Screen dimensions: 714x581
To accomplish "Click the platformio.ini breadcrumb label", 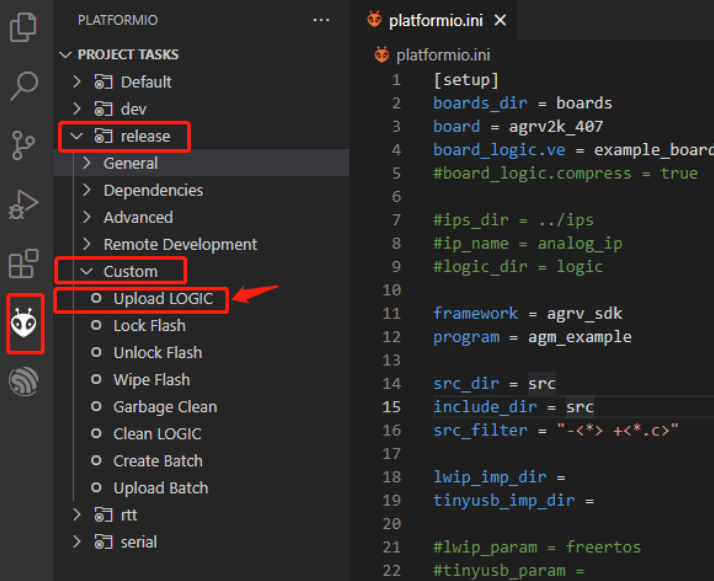I will tap(443, 55).
